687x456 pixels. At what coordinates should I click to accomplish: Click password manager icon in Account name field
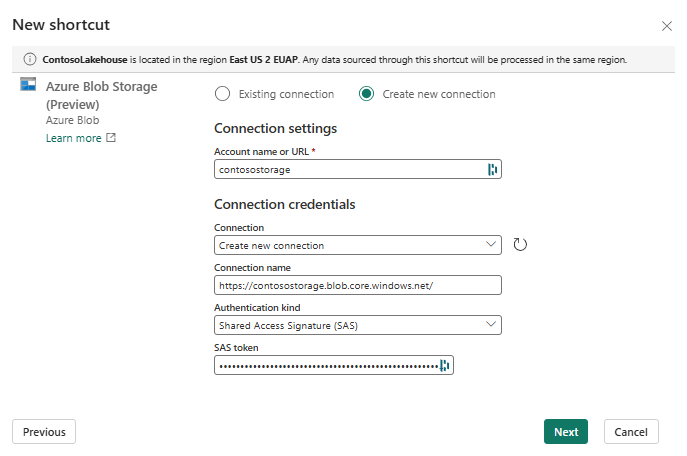click(x=492, y=169)
